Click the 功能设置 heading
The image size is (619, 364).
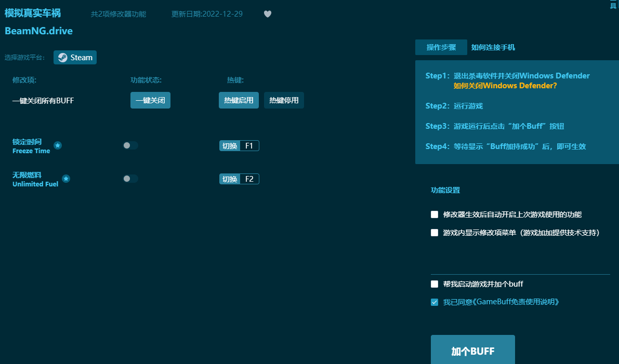(x=445, y=190)
